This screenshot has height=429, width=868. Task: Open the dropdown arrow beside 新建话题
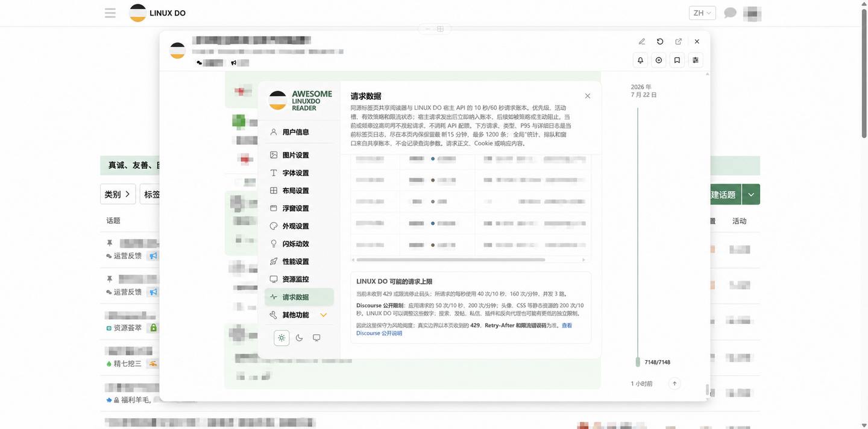tap(751, 194)
